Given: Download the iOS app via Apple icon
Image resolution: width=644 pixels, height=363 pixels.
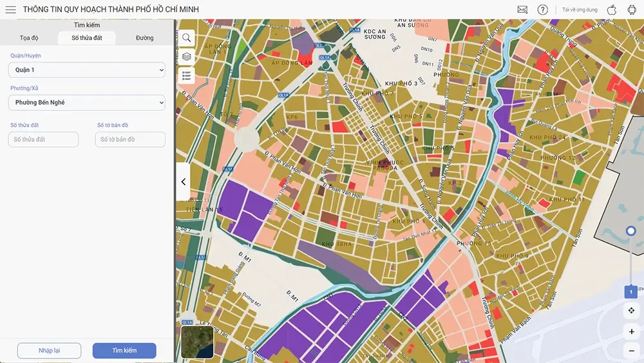Looking at the screenshot, I should [612, 10].
